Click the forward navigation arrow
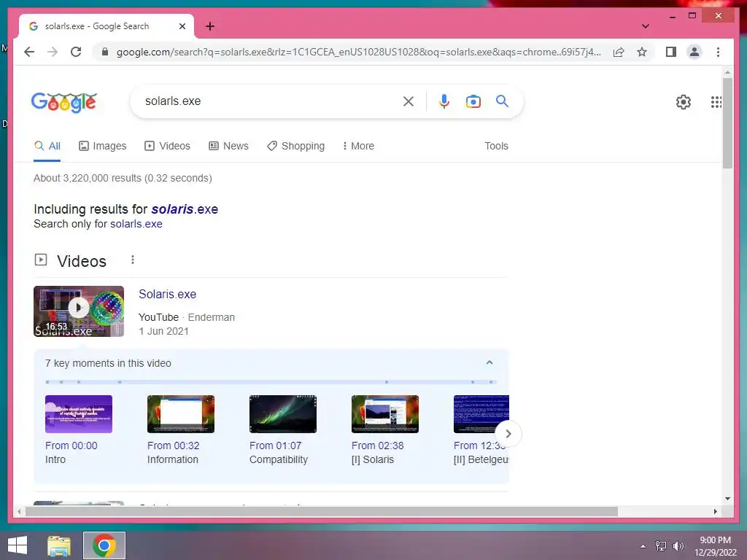This screenshot has width=747, height=560. [x=53, y=52]
